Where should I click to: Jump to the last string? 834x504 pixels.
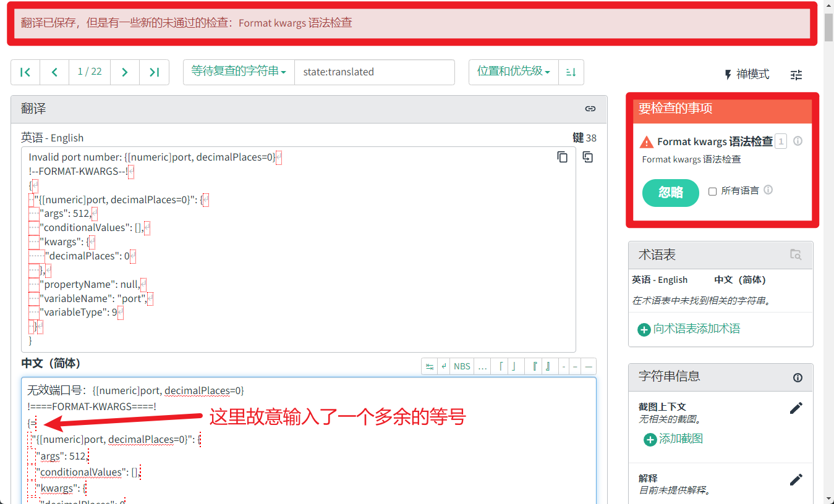tap(154, 72)
